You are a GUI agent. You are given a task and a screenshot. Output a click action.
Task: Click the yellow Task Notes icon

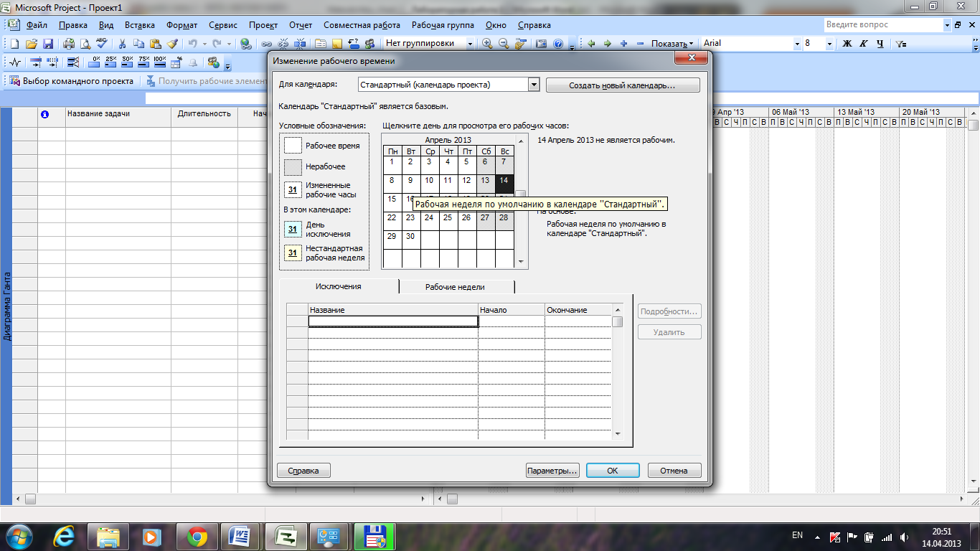(337, 44)
